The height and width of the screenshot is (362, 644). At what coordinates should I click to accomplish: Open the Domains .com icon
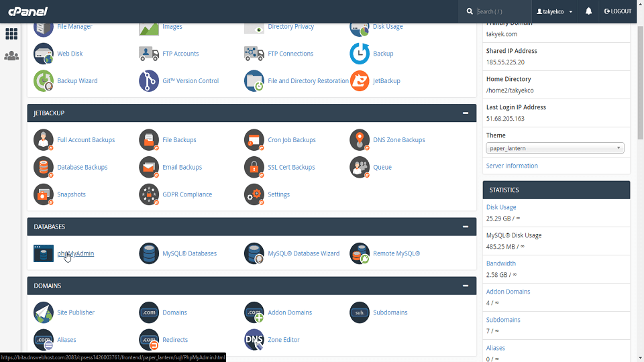(x=149, y=312)
